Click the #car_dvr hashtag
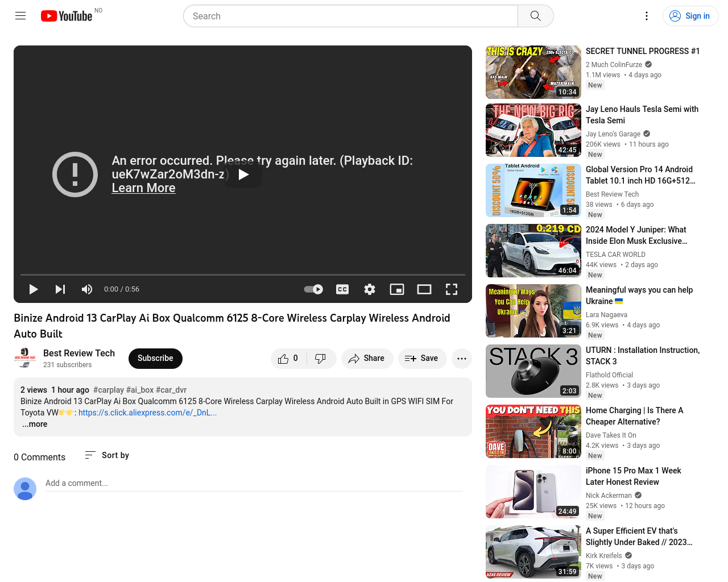The image size is (728, 582). (171, 390)
